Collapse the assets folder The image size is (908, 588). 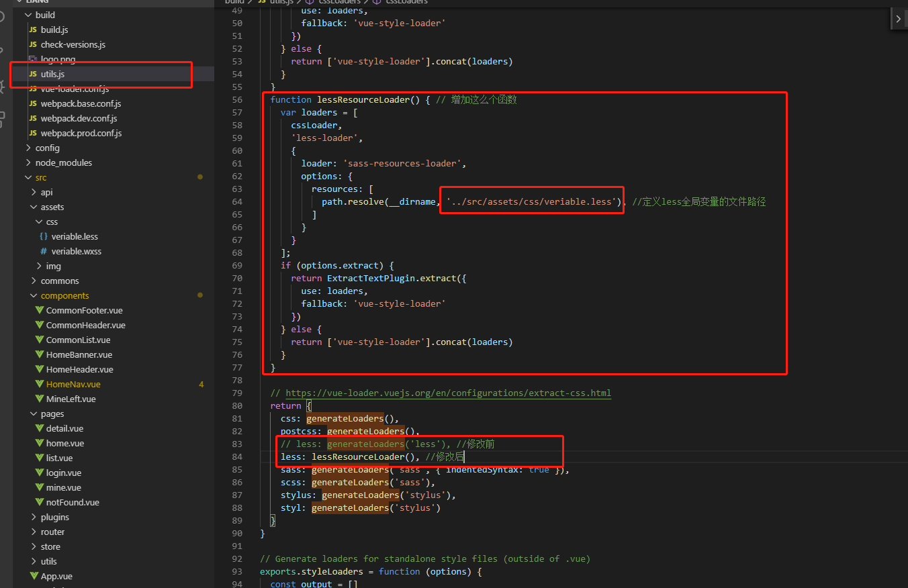click(x=34, y=207)
